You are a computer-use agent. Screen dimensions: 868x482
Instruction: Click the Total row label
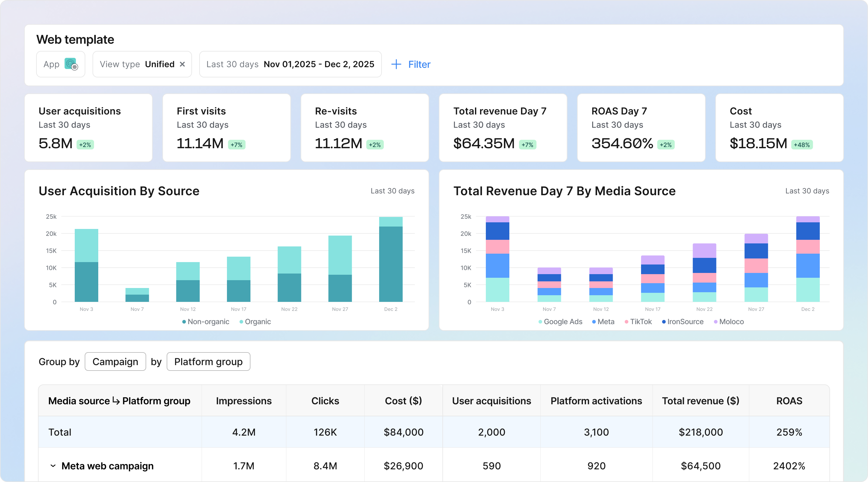[x=60, y=432]
